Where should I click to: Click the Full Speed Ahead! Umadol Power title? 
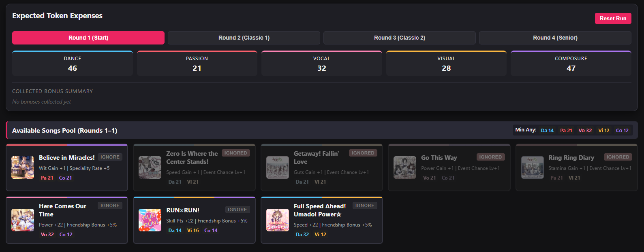point(320,210)
